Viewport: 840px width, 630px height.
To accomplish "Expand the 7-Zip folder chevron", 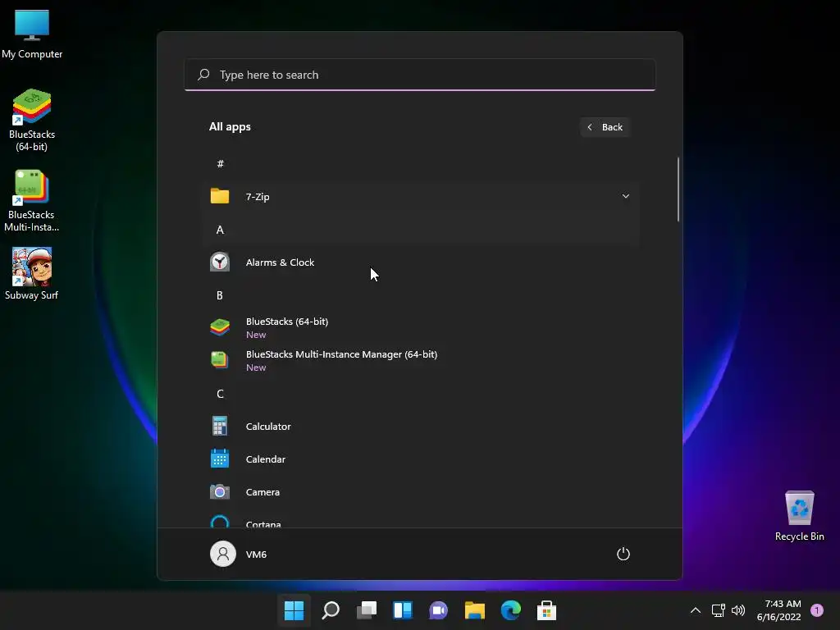I will coord(625,196).
